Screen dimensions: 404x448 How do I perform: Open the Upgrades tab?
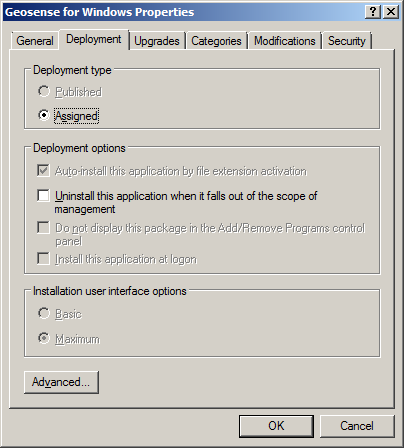click(x=157, y=41)
